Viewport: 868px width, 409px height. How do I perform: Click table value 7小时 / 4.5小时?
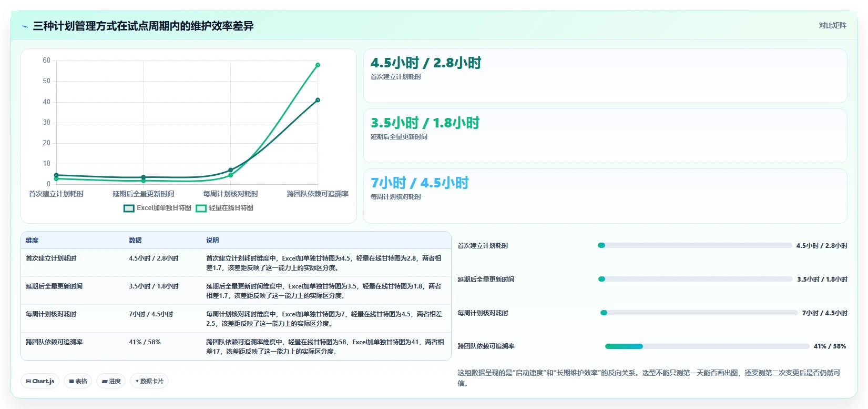pos(151,314)
